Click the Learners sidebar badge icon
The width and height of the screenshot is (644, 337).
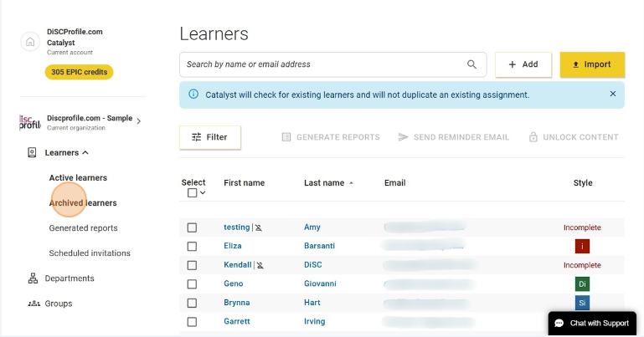click(32, 152)
